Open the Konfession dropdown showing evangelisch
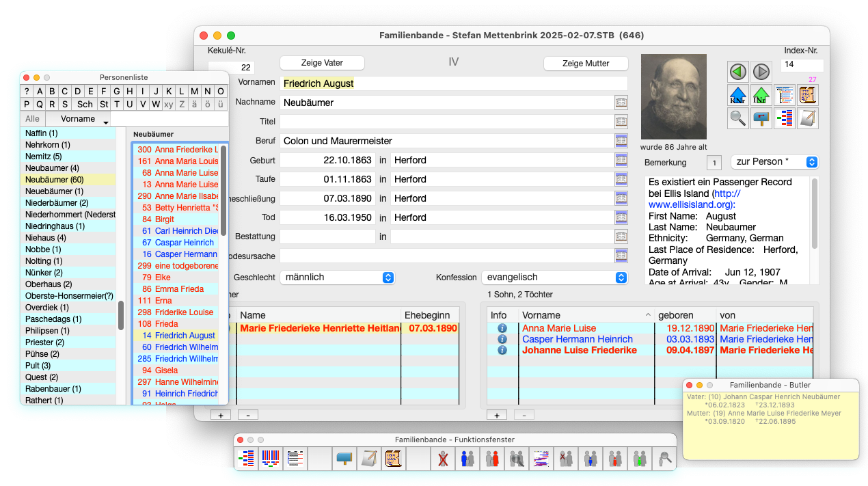 tap(554, 278)
